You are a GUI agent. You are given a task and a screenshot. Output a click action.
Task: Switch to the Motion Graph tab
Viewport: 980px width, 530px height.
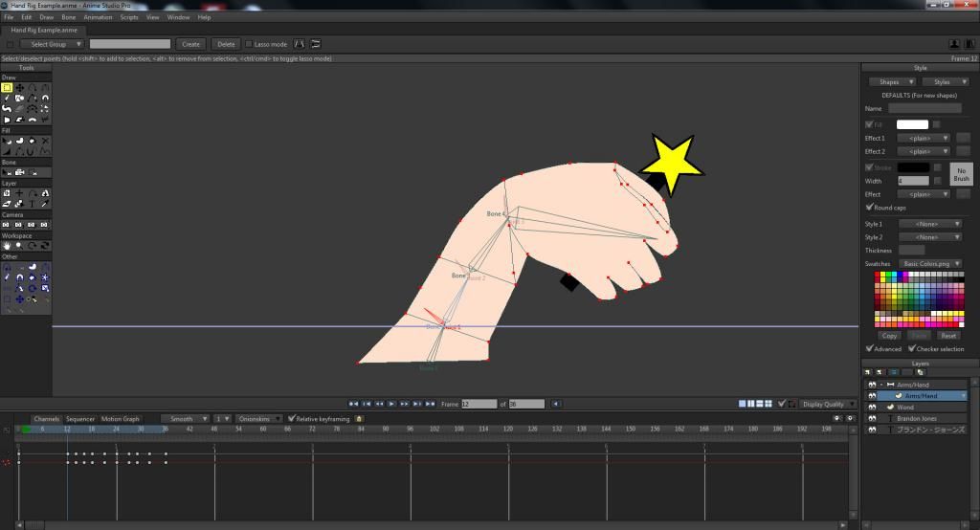click(x=120, y=419)
